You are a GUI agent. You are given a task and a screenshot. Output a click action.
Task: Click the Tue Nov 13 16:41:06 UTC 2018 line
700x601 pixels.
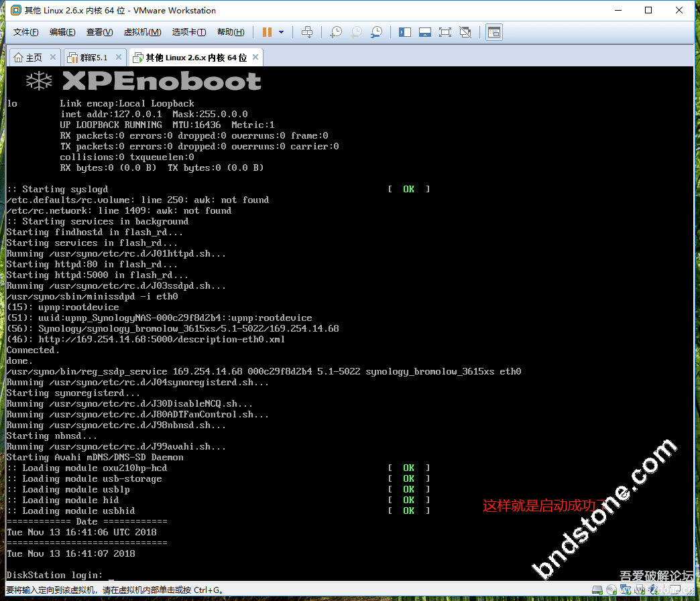coord(82,532)
